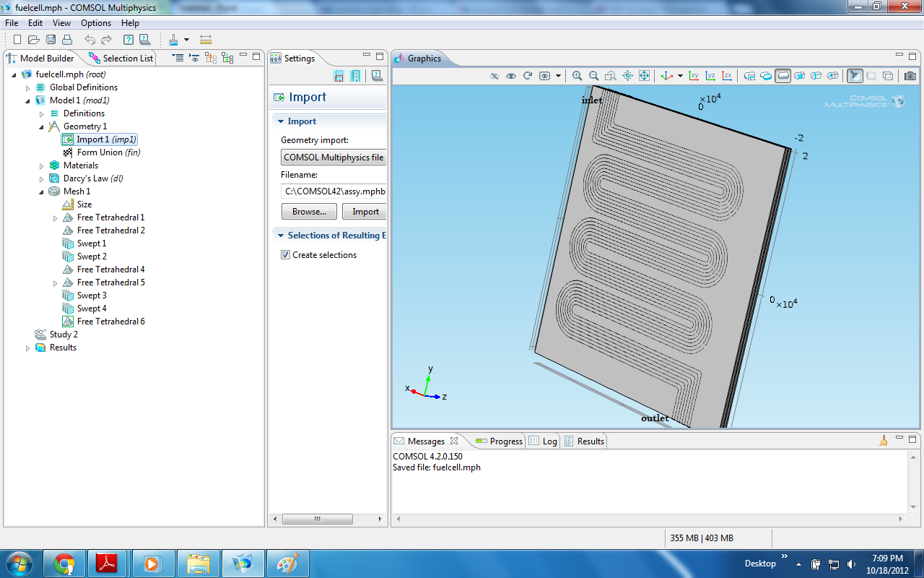Screen dimensions: 924x578
Task: Click the Build Selected icon in Settings
Action: (339, 76)
